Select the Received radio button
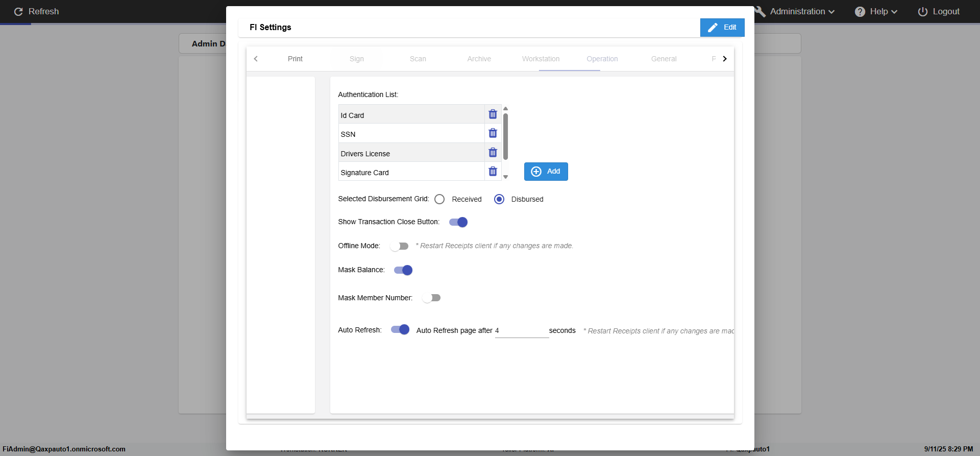This screenshot has height=456, width=980. click(x=439, y=199)
